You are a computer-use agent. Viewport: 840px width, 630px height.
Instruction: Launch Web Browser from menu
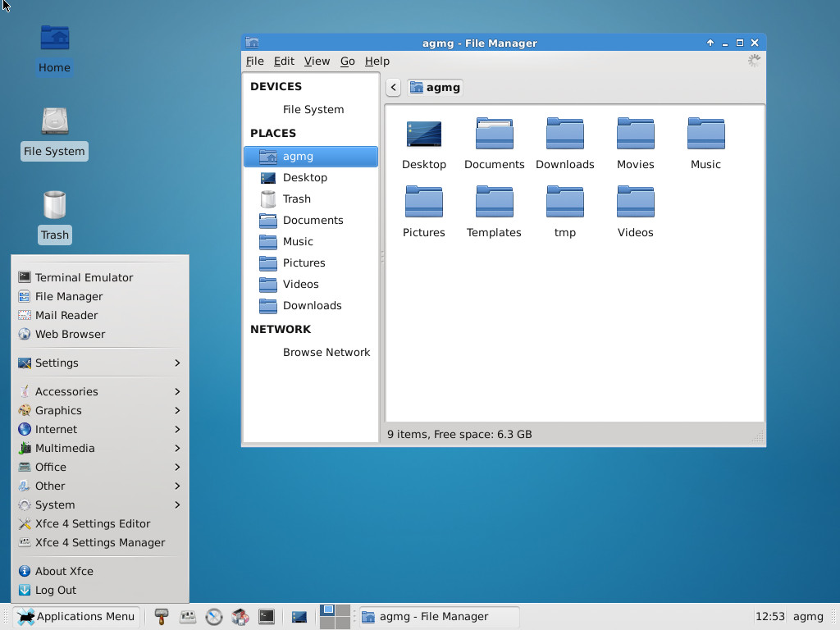[x=100, y=335]
